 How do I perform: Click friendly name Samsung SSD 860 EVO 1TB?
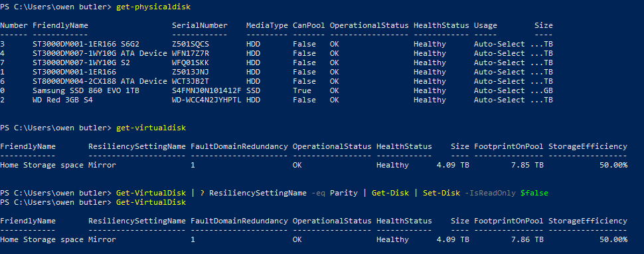(x=86, y=90)
